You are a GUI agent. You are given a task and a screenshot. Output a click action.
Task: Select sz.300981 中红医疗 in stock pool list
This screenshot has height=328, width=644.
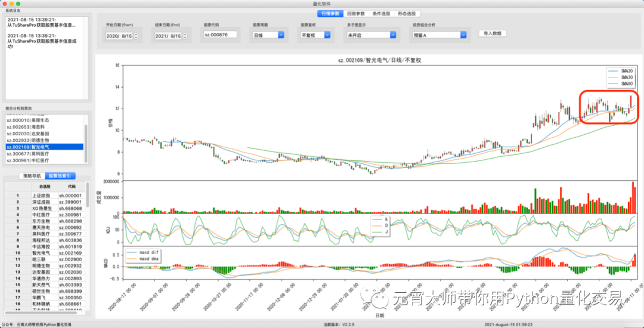coord(45,160)
